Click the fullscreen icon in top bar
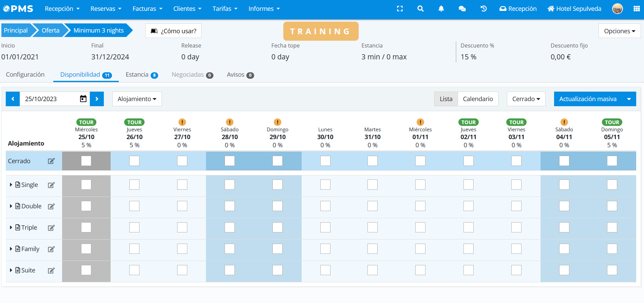 [x=400, y=9]
